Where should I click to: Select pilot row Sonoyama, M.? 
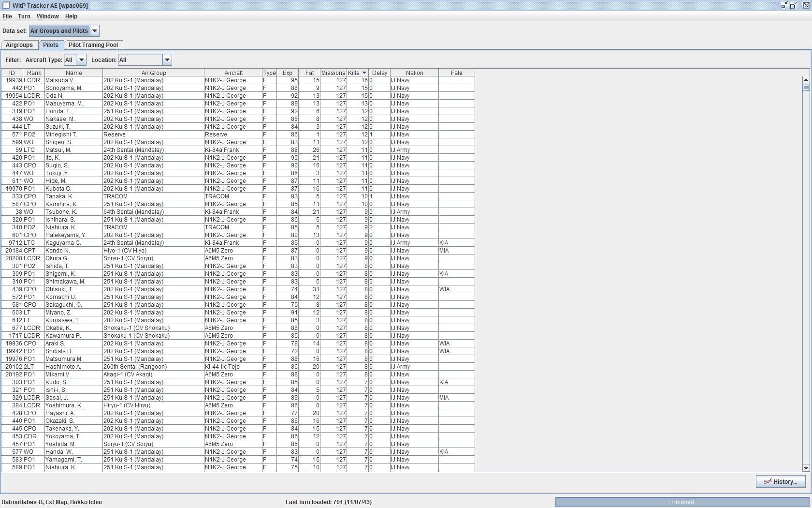coord(238,88)
